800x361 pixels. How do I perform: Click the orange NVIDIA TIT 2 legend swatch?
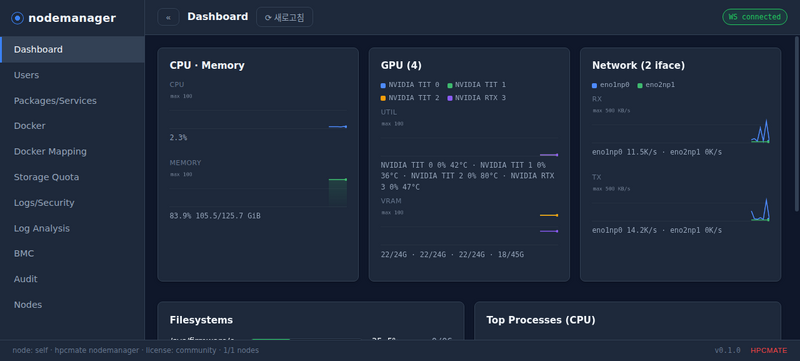pos(383,98)
